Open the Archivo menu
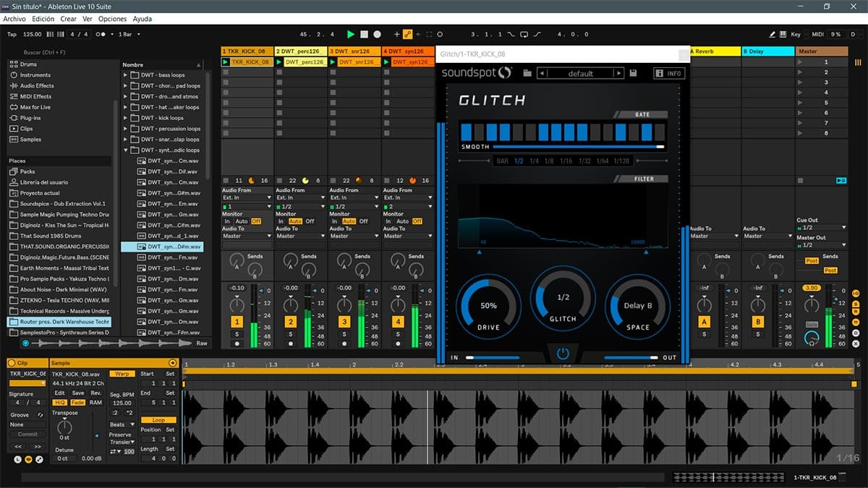Viewport: 868px width, 488px height. pyautogui.click(x=14, y=19)
